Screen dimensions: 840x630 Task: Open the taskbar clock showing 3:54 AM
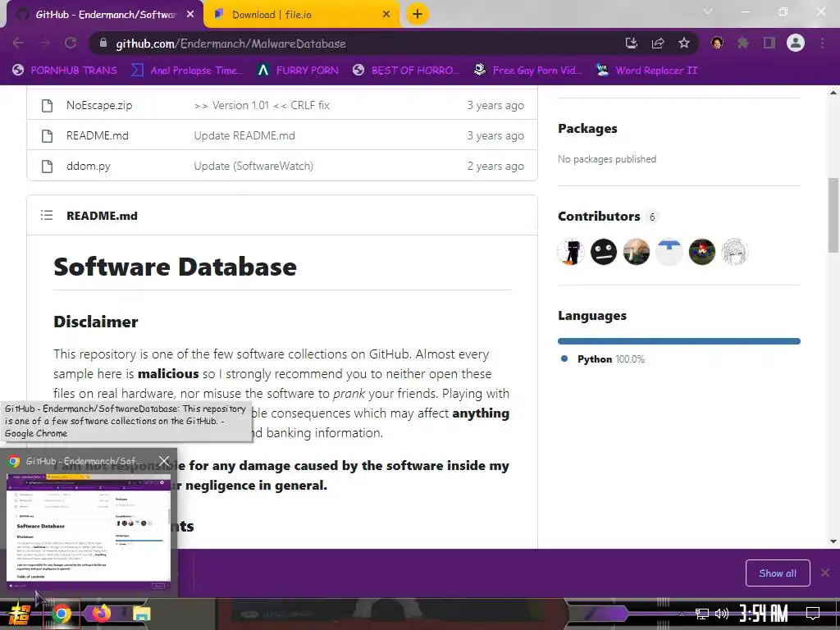click(x=764, y=614)
